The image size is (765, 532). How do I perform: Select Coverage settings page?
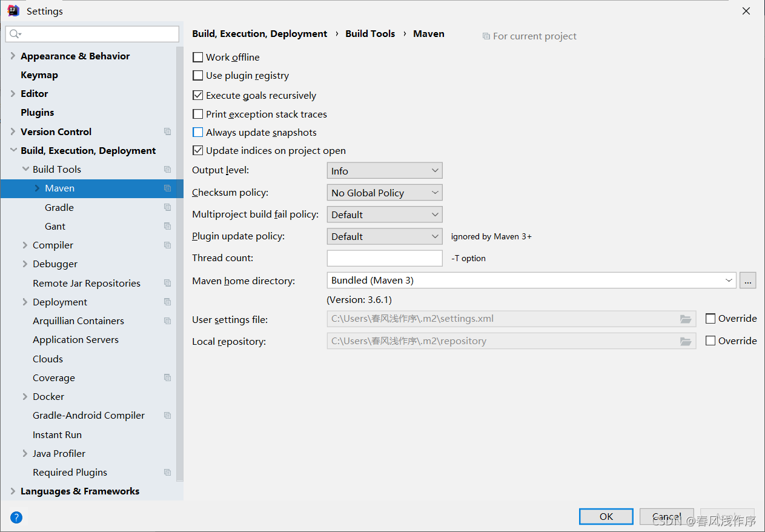(54, 377)
